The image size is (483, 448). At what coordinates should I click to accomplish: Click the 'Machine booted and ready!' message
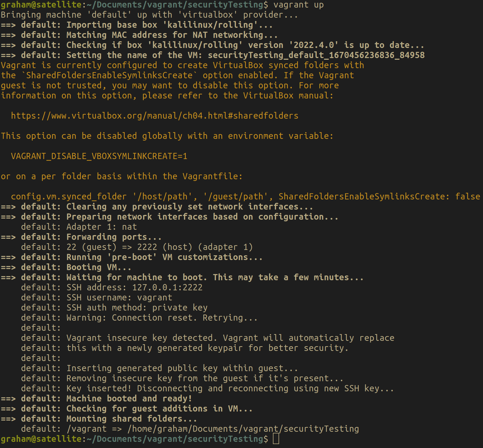(x=129, y=399)
